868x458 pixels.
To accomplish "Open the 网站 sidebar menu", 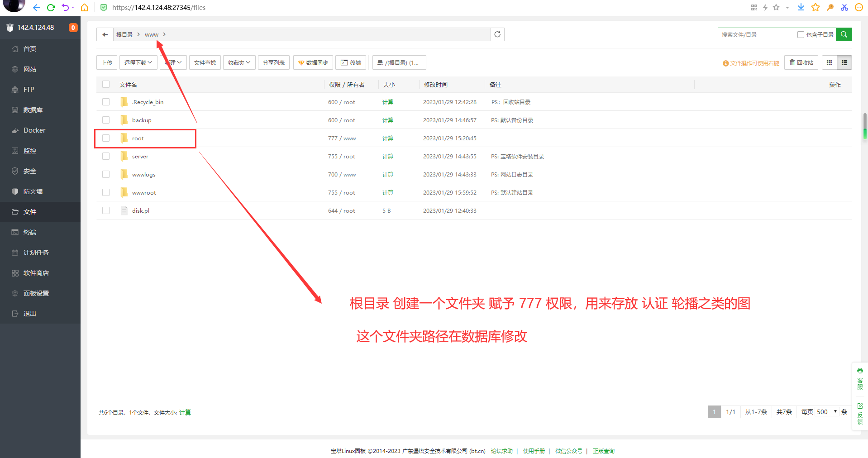I will click(x=40, y=69).
